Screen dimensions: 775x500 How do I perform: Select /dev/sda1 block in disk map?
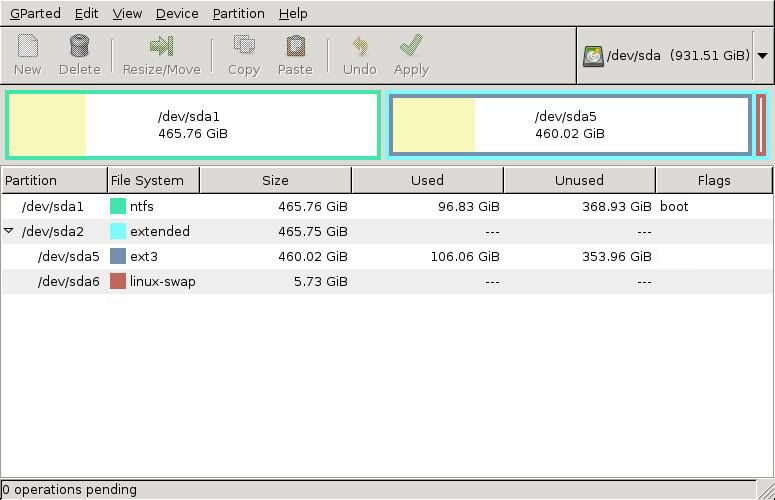tap(193, 125)
